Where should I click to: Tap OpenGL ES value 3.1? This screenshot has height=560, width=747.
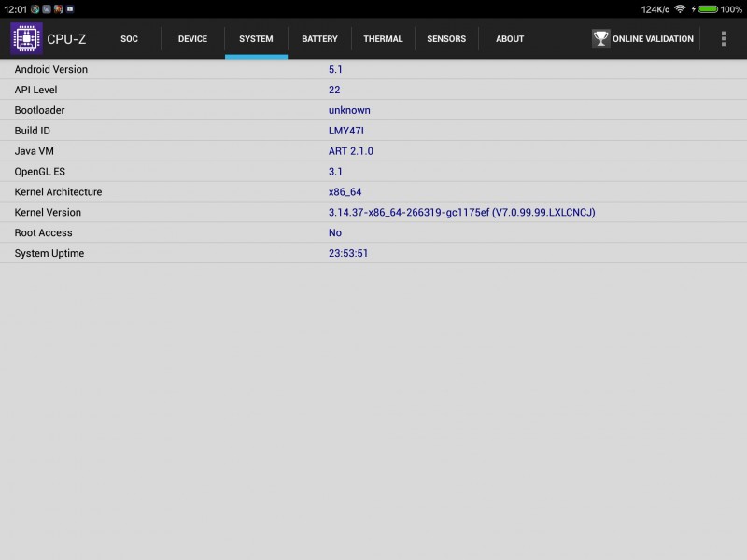click(335, 172)
